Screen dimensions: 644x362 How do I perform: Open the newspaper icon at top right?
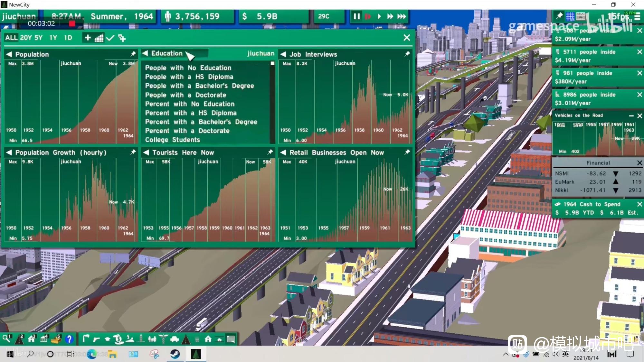coord(581,16)
